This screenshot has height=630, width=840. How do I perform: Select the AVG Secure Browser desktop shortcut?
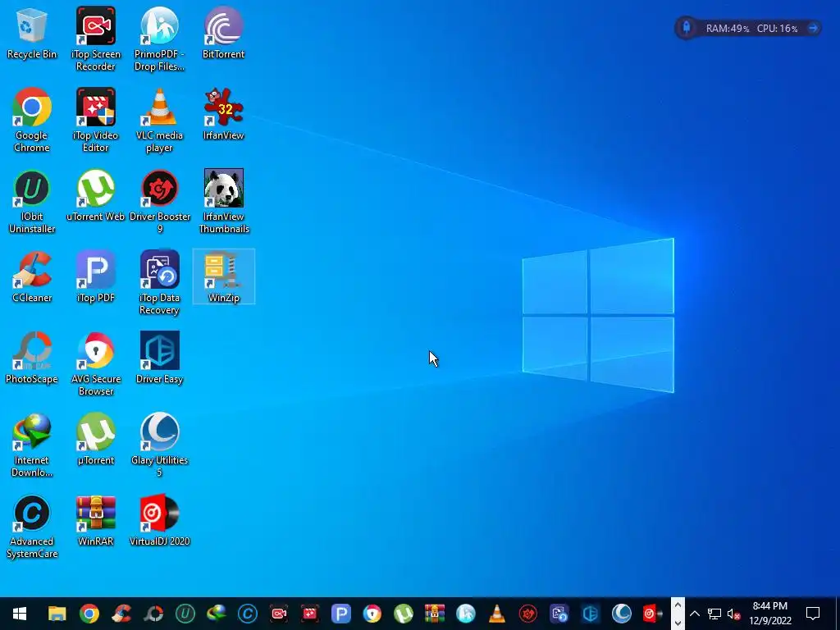[95, 364]
